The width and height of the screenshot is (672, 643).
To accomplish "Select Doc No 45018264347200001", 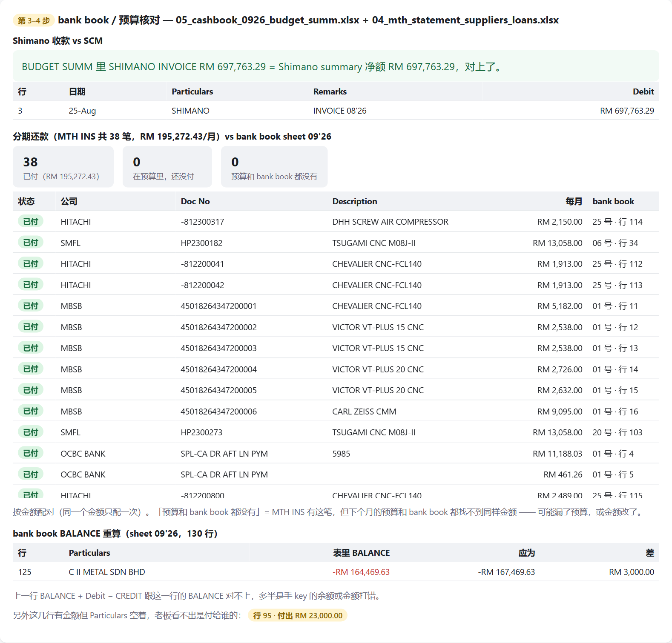I will [x=218, y=306].
